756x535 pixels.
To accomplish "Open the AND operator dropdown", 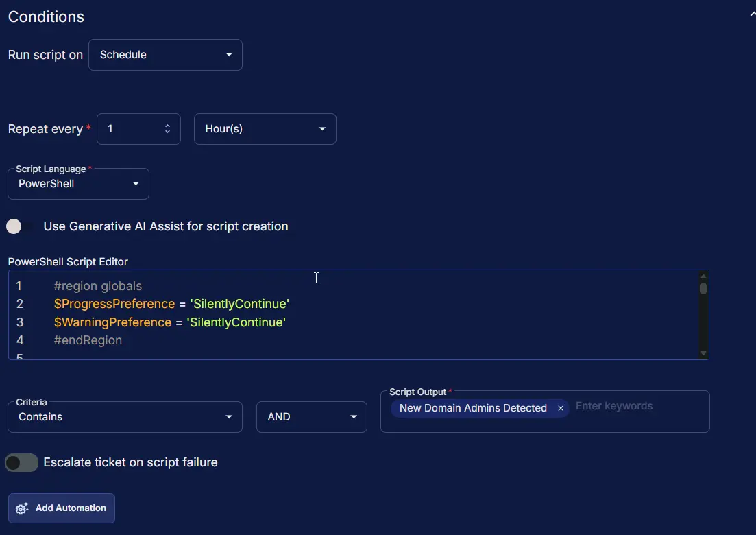I will coord(311,417).
